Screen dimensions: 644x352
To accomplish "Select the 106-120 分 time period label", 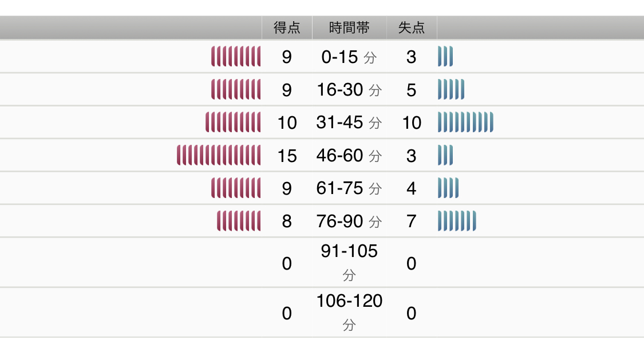I will pos(349,313).
